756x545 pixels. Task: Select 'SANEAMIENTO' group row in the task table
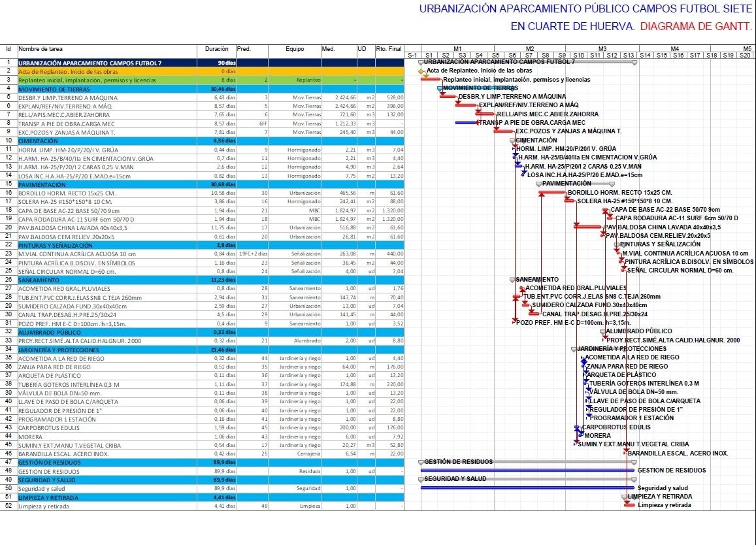pyautogui.click(x=202, y=280)
